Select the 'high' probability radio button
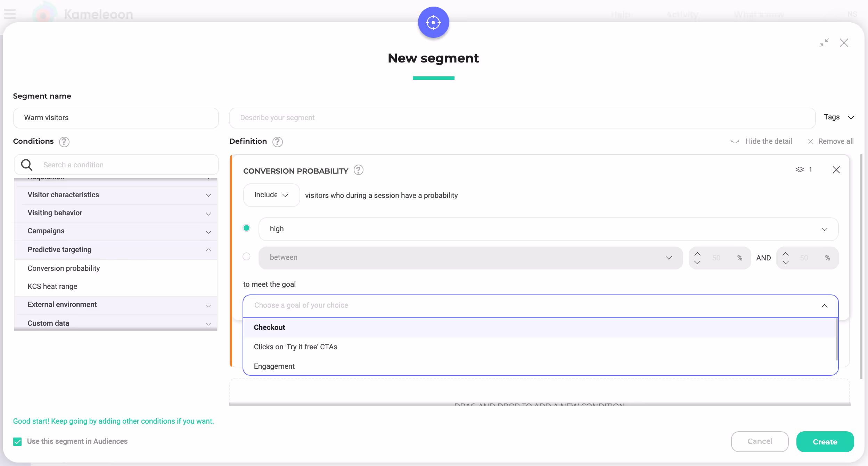 pos(246,228)
